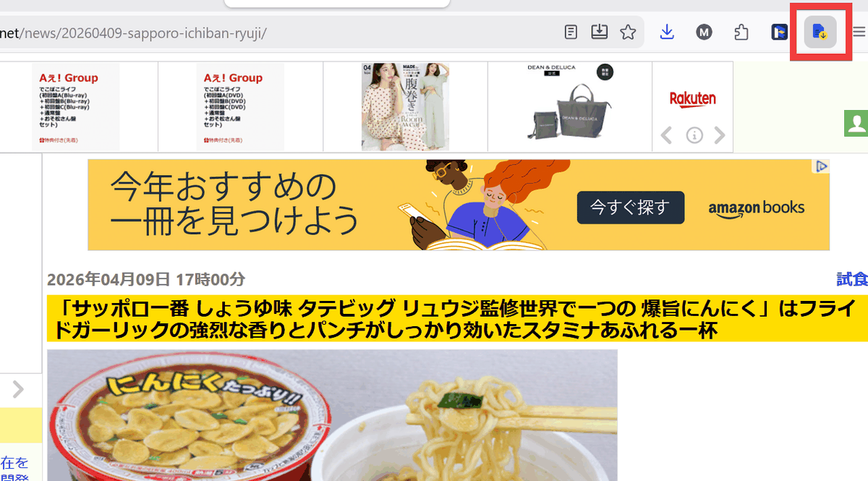Click the highlighted blue document extension icon

pyautogui.click(x=820, y=32)
